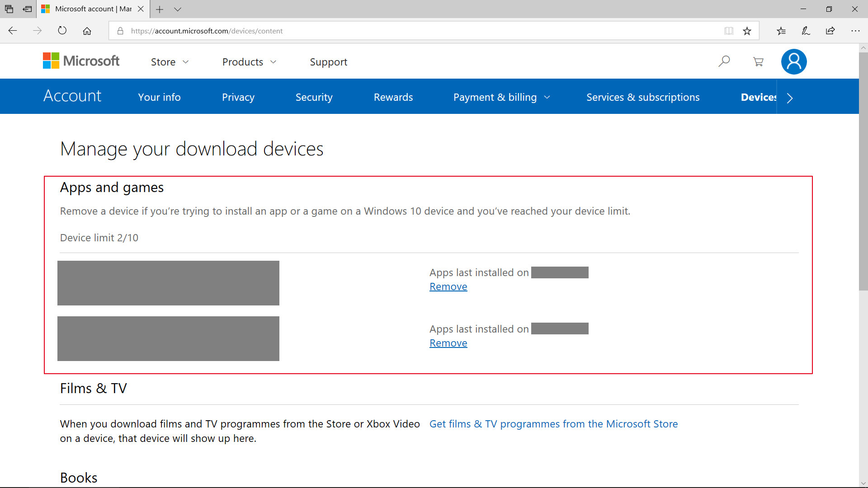868x488 pixels.
Task: Click the browser refresh icon
Action: tap(62, 31)
